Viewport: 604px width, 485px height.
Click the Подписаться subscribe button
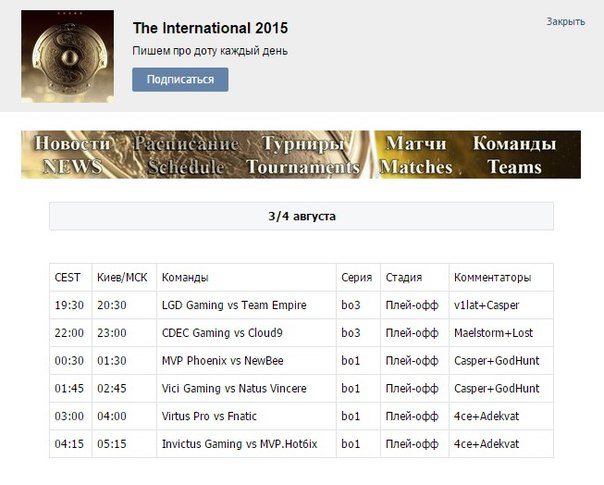click(x=180, y=80)
